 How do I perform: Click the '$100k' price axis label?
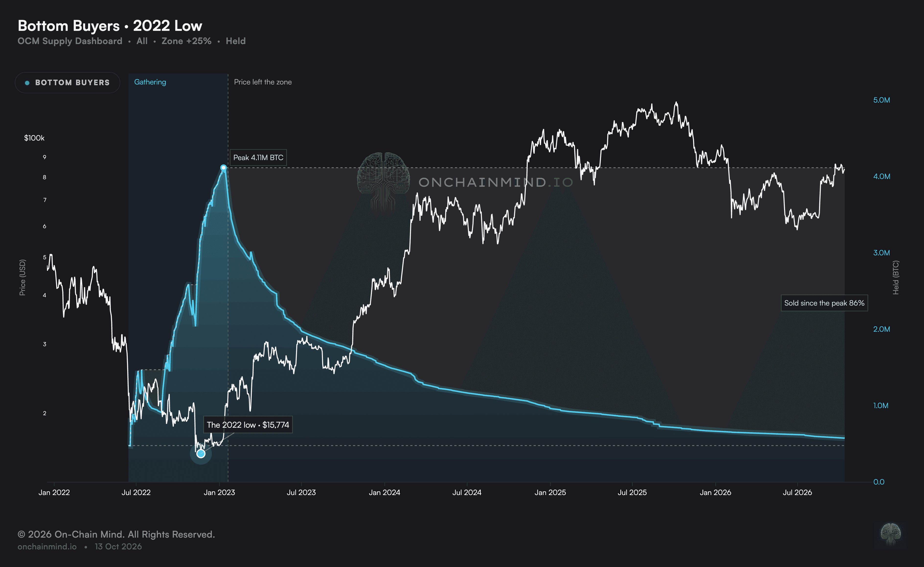click(x=34, y=138)
